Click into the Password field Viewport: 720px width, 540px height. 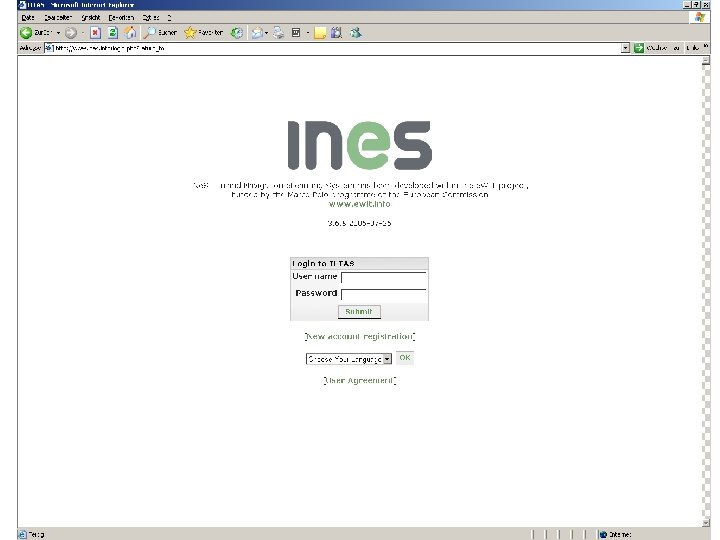pos(383,294)
